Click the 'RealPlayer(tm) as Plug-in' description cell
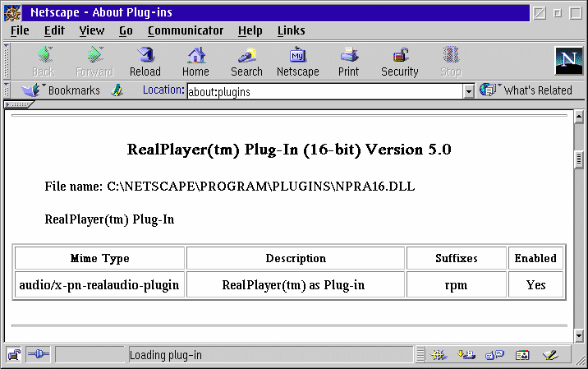The height and width of the screenshot is (369, 588). [296, 285]
